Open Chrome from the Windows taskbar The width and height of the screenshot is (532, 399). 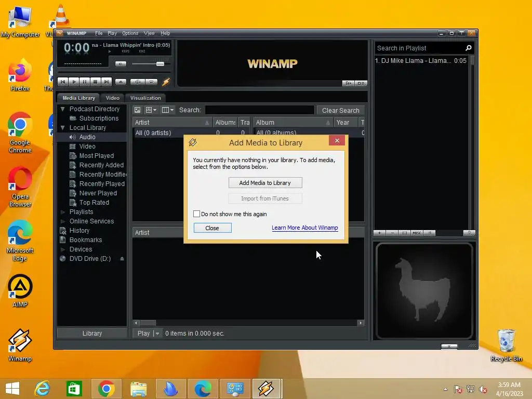pyautogui.click(x=106, y=389)
